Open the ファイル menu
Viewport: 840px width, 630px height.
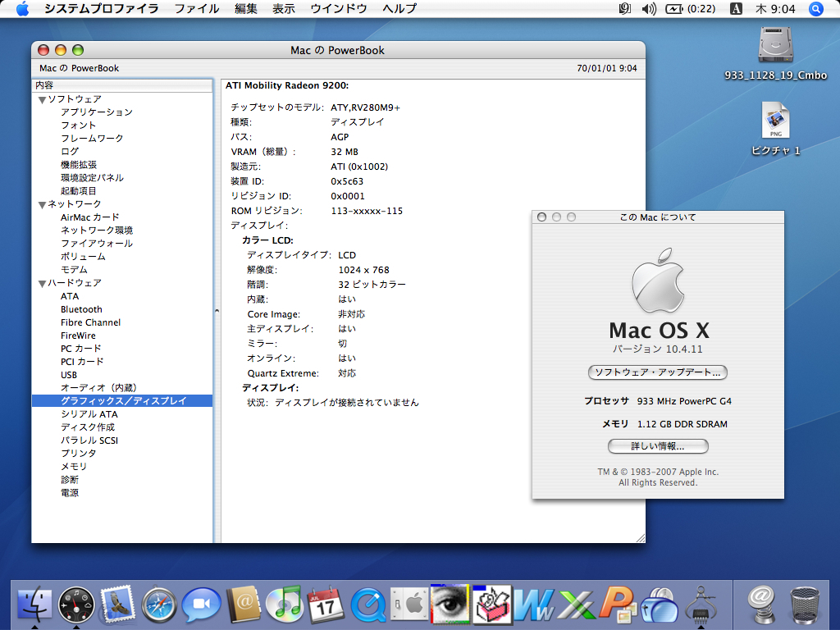pyautogui.click(x=197, y=9)
